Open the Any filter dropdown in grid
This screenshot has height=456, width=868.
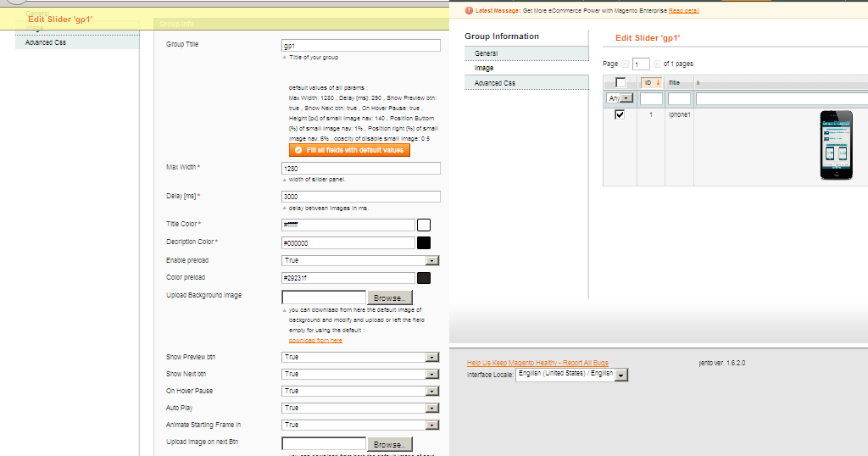(x=620, y=98)
